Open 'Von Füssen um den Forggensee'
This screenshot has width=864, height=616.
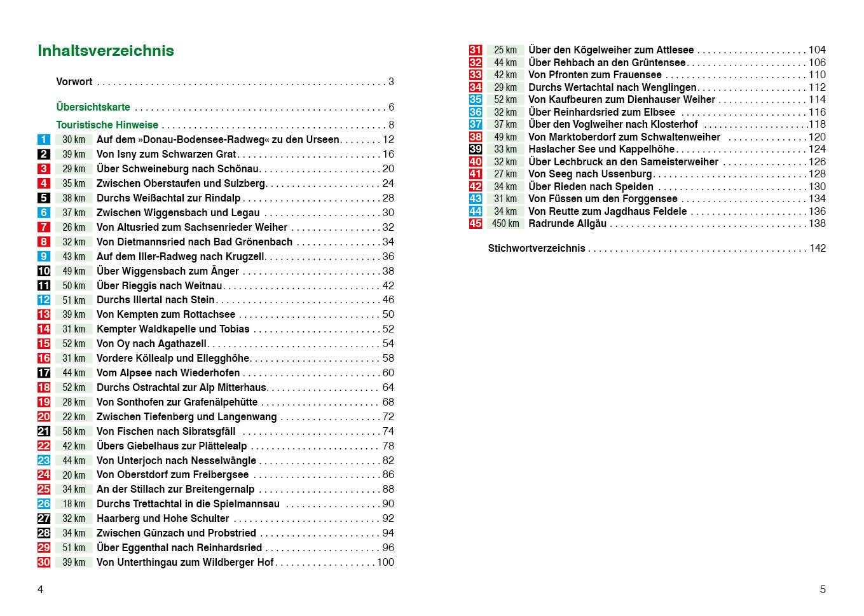pyautogui.click(x=602, y=199)
